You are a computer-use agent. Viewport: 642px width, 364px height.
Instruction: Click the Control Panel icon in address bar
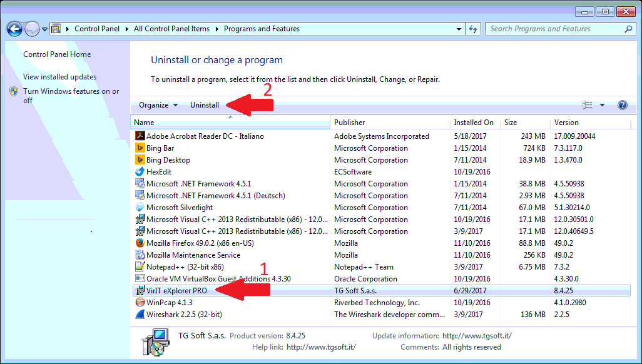(x=56, y=29)
